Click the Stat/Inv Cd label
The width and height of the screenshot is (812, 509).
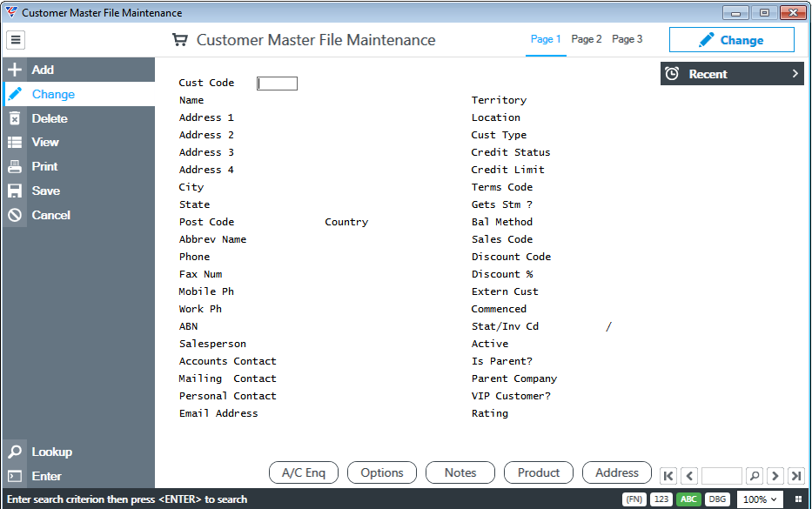coord(505,326)
